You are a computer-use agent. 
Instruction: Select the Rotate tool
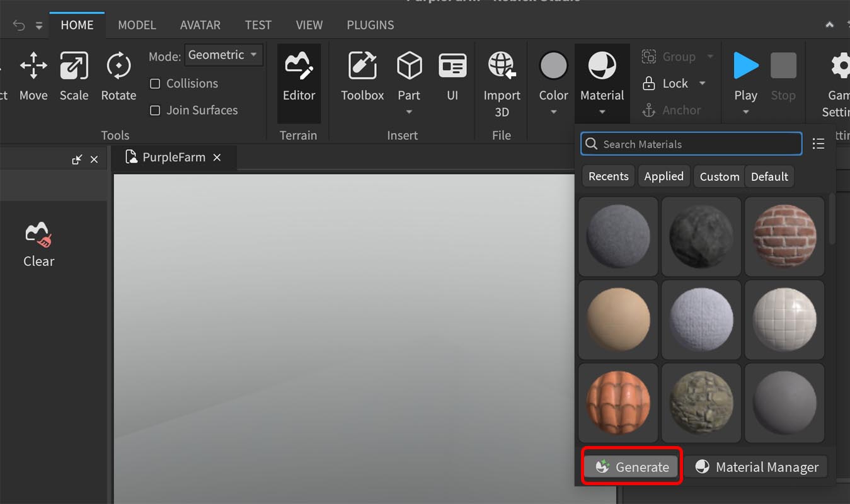click(118, 77)
